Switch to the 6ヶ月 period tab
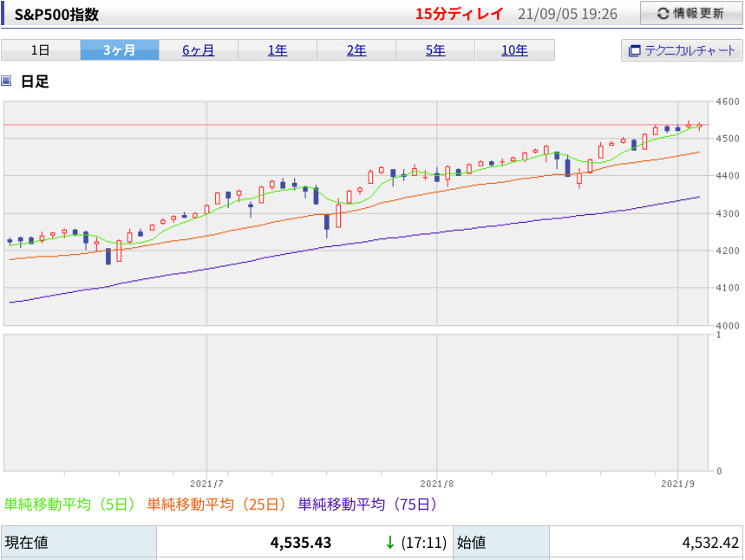 pyautogui.click(x=198, y=50)
